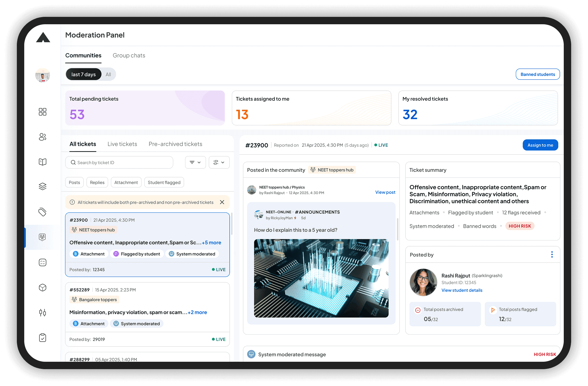Click the users group sidebar icon
Viewport: 588px width, 386px height.
(x=42, y=137)
